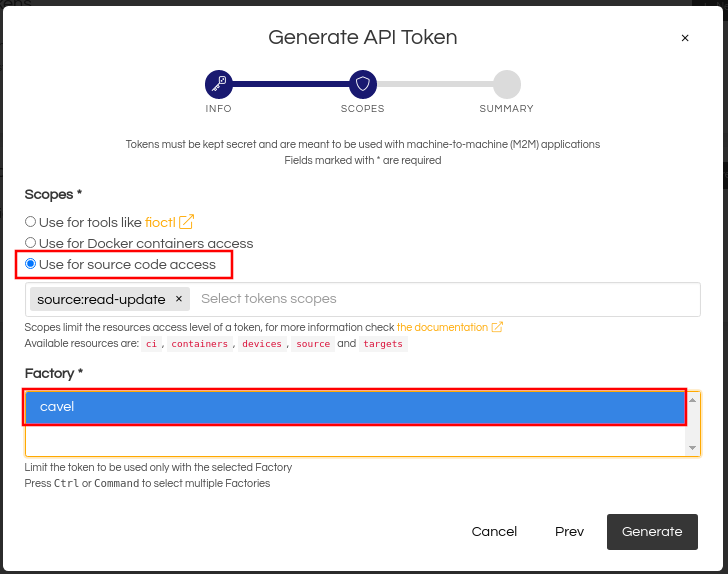This screenshot has width=728, height=574.
Task: Select Use for Docker containers access
Action: (x=31, y=243)
